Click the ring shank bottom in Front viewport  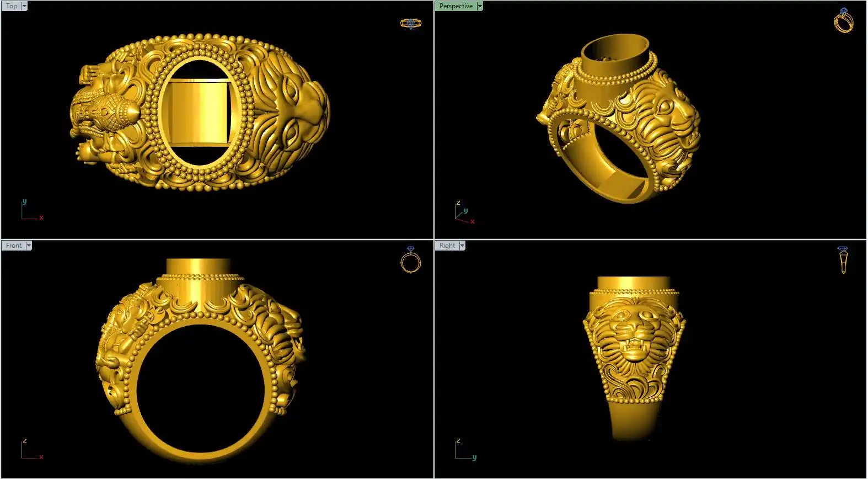201,454
